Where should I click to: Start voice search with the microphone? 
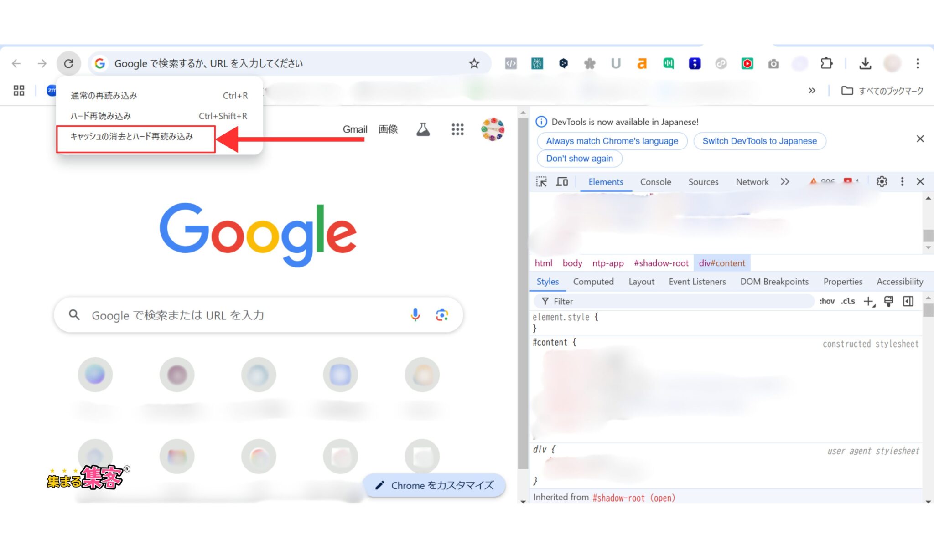pyautogui.click(x=415, y=315)
